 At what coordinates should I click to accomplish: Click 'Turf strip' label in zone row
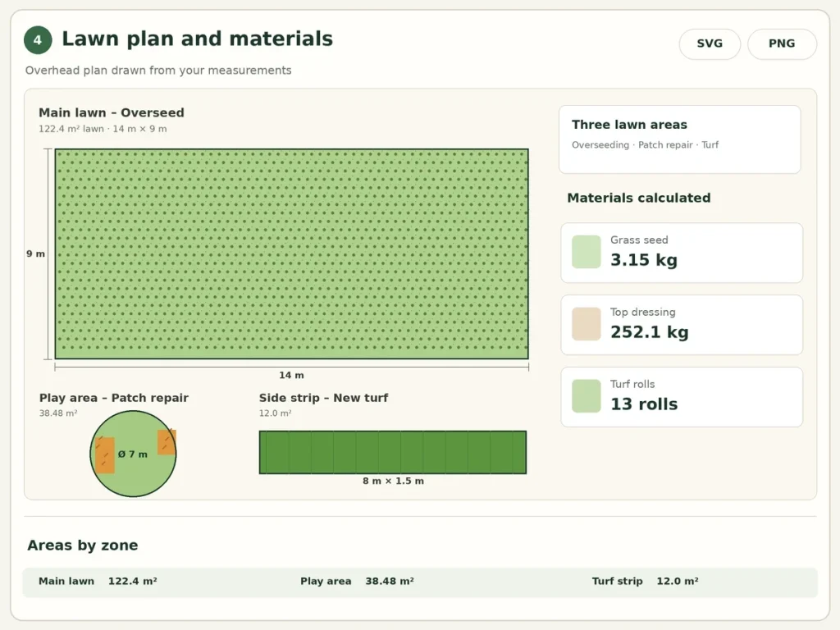coord(617,582)
